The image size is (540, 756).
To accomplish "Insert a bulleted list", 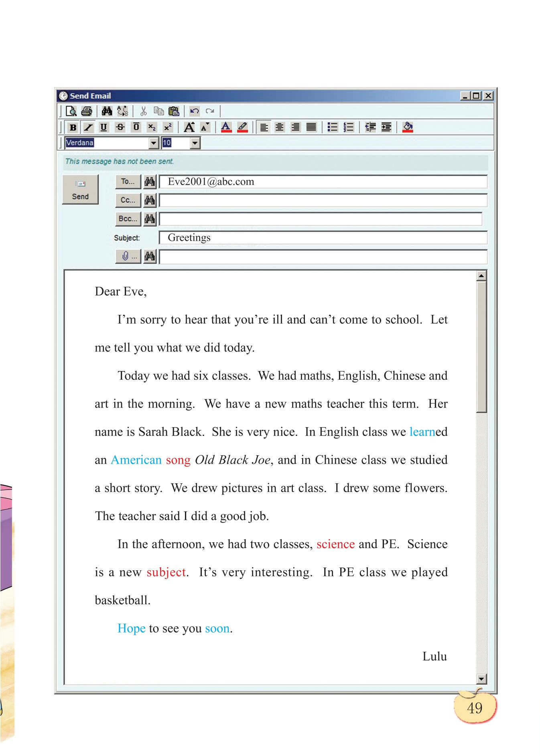I will (332, 128).
